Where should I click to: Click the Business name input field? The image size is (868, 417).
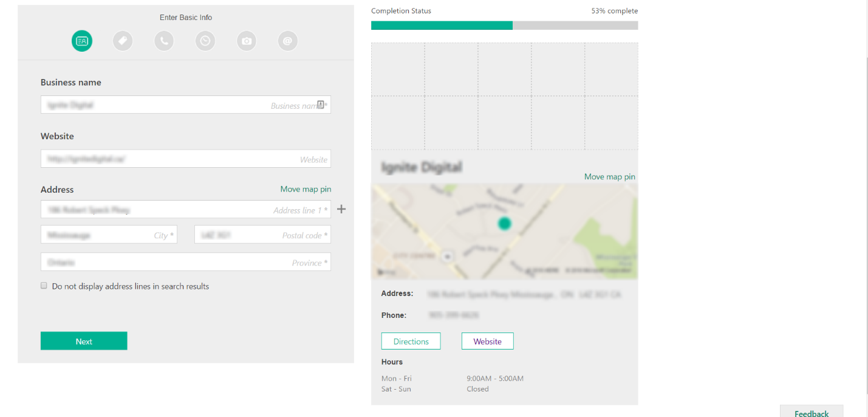[x=186, y=105]
